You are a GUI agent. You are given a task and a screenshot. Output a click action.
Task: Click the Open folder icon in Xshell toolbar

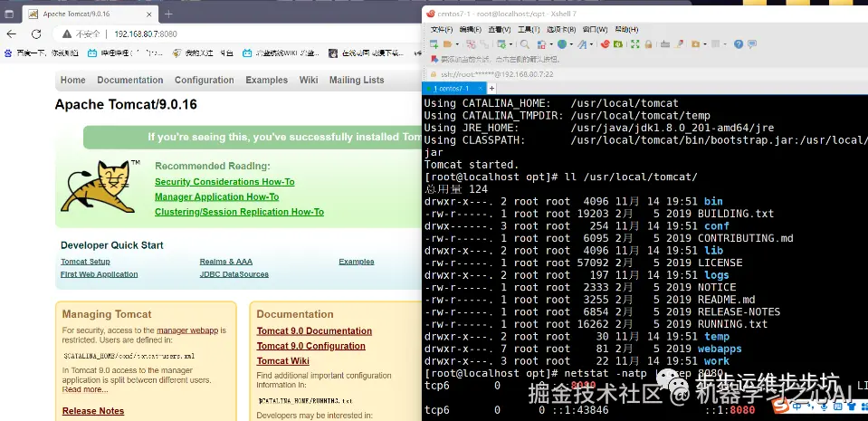(447, 44)
